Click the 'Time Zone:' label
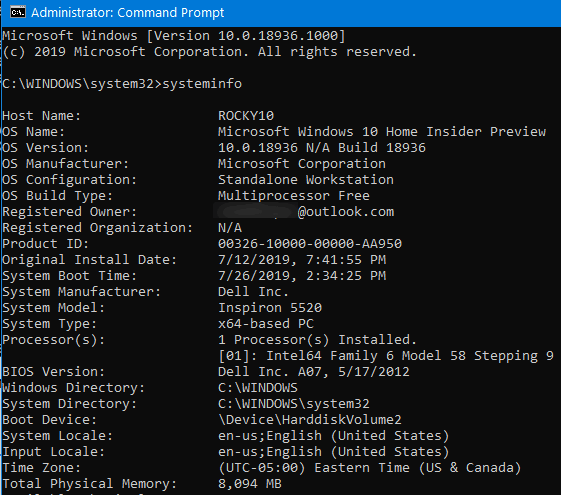This screenshot has width=561, height=495. pos(42,468)
